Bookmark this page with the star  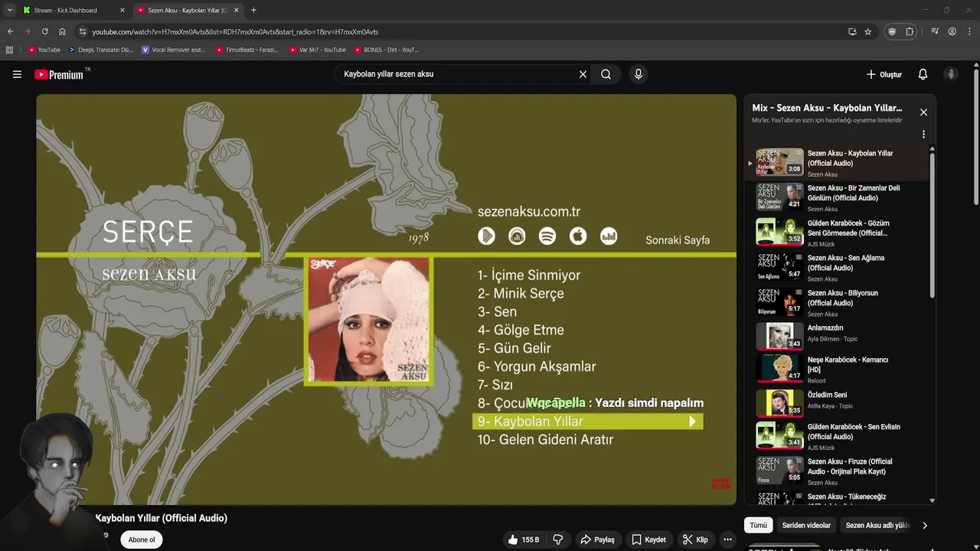(867, 31)
